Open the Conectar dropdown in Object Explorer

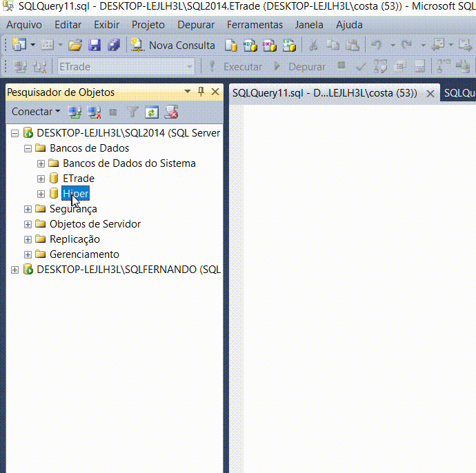pyautogui.click(x=35, y=112)
